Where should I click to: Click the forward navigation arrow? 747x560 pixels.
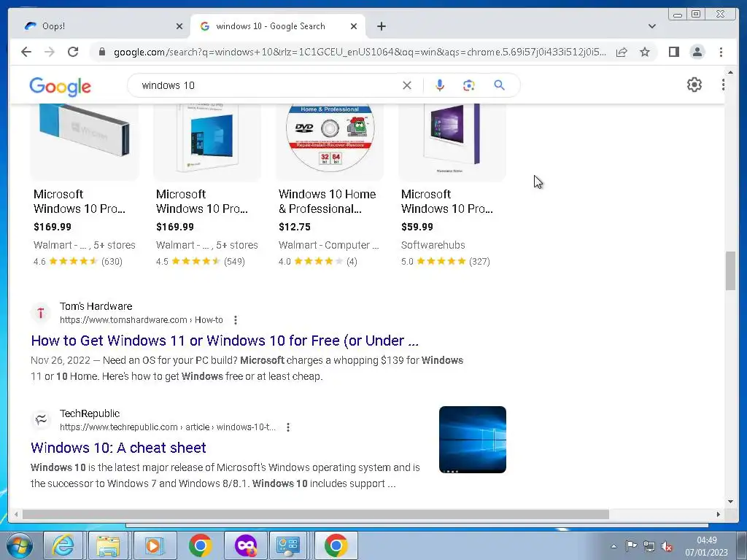(x=50, y=52)
